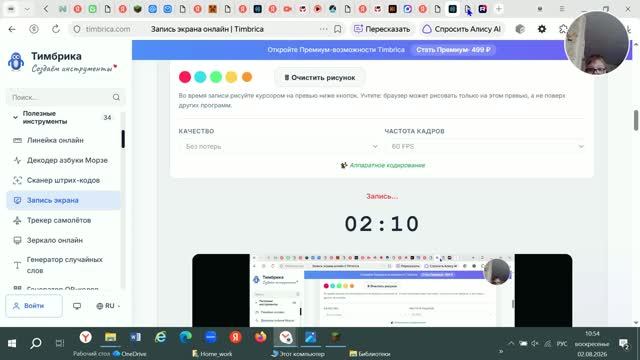The image size is (640, 360).
Task: Open the RU language selector
Action: click(108, 306)
